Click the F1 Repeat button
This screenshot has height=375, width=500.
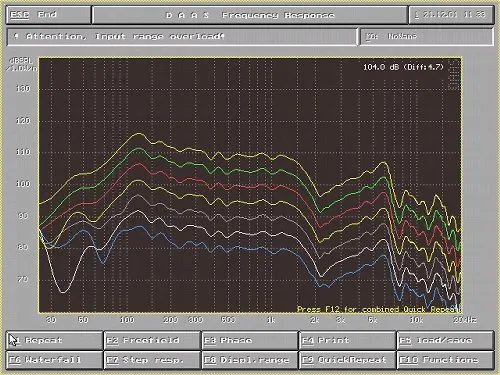(54, 340)
